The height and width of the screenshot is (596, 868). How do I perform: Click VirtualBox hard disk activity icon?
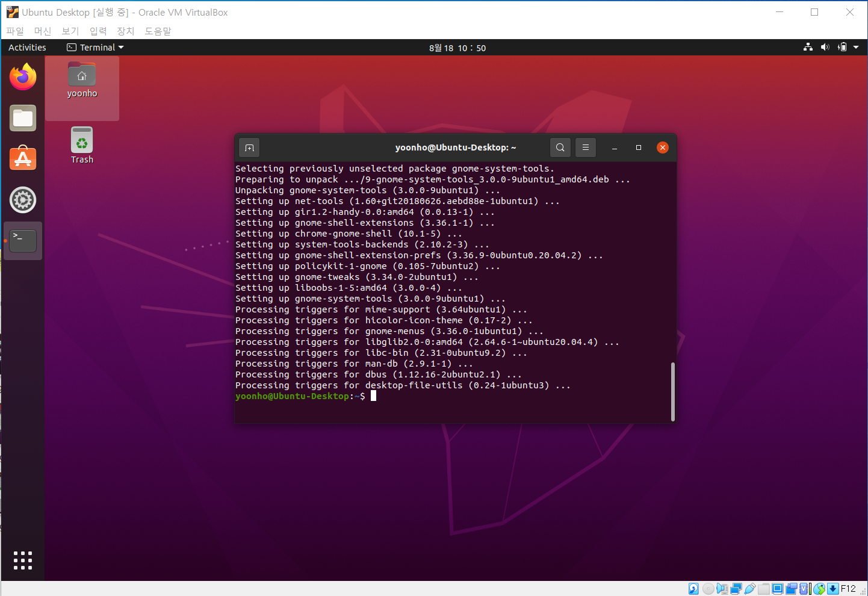(693, 589)
